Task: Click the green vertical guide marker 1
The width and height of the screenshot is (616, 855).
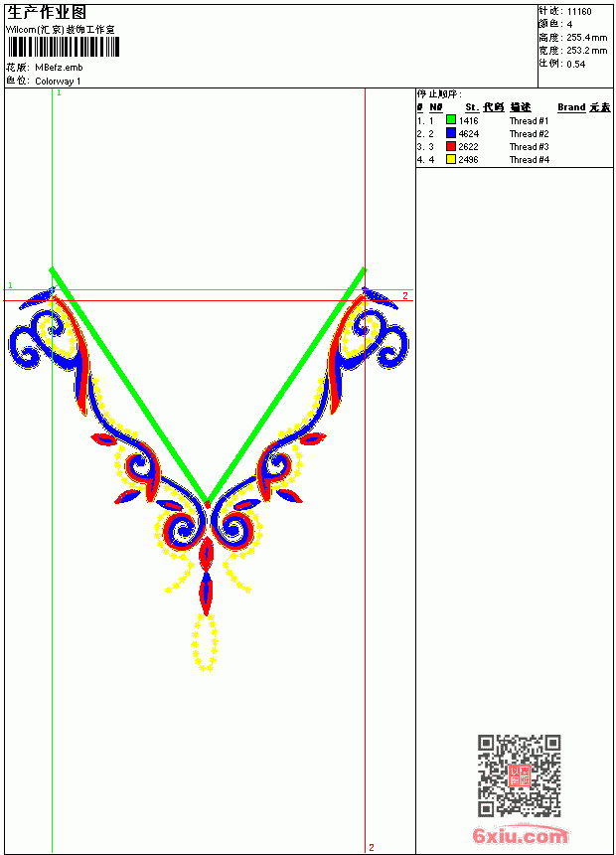Action: pos(59,93)
